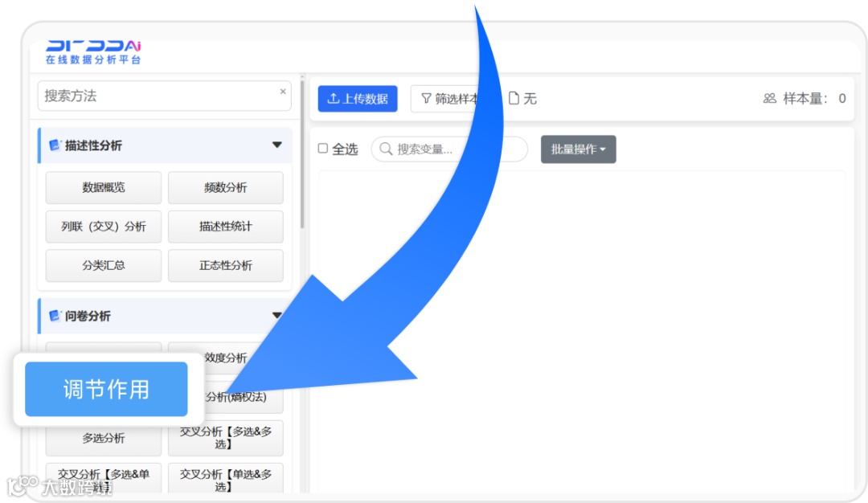Click the 筛选样本 filter funnel icon
The width and height of the screenshot is (868, 503).
click(x=426, y=99)
